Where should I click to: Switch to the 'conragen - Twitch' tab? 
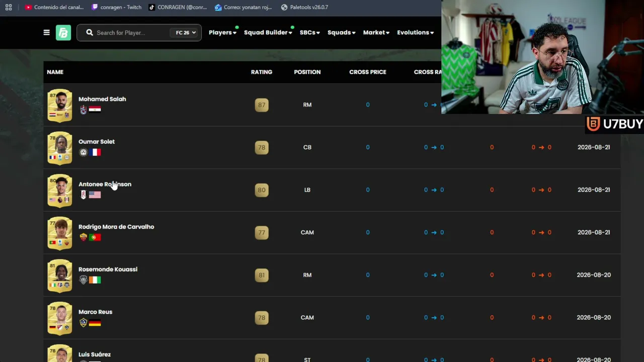(x=117, y=8)
